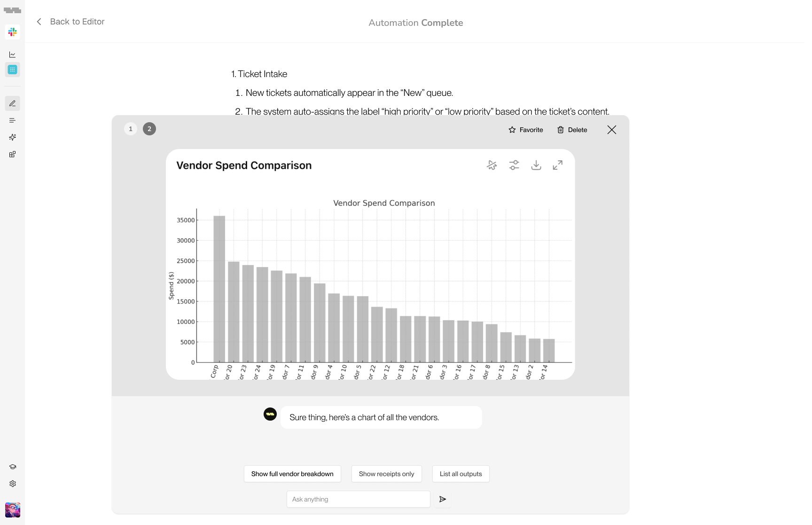Focus the 'Ask anything' input field
The image size is (812, 525).
358,499
